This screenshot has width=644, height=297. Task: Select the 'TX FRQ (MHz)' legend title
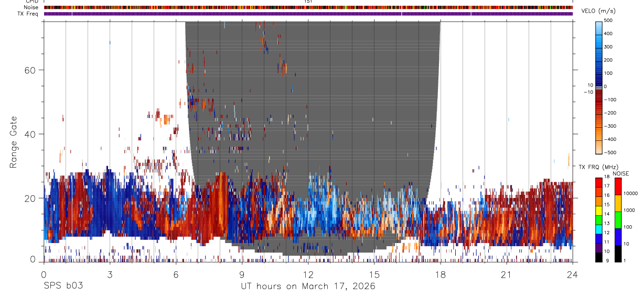coord(598,167)
